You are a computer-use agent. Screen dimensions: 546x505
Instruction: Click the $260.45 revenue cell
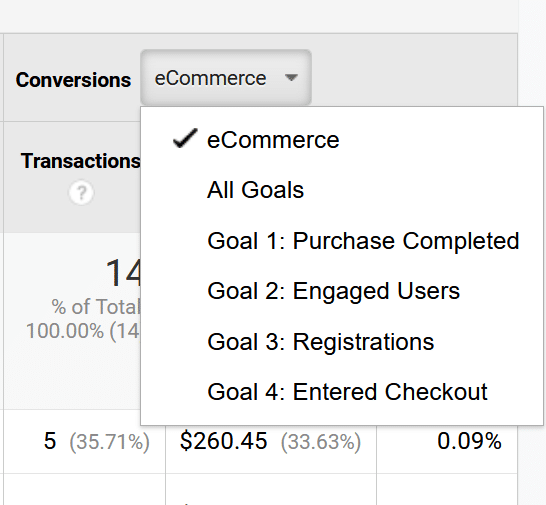224,441
